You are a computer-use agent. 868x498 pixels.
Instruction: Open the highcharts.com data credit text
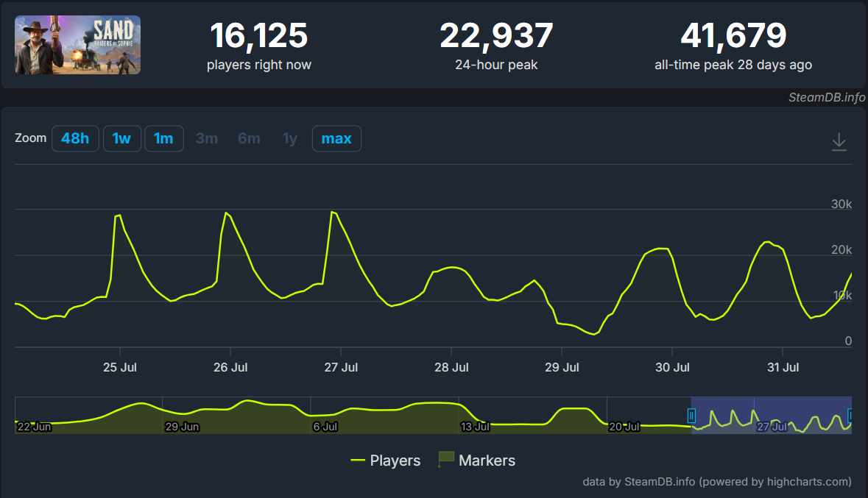pos(717,482)
